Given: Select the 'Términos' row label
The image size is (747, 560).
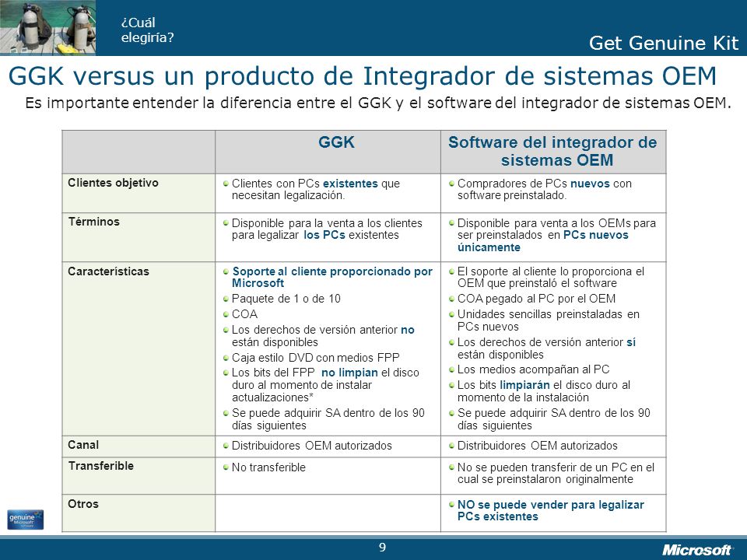Looking at the screenshot, I should click(94, 222).
